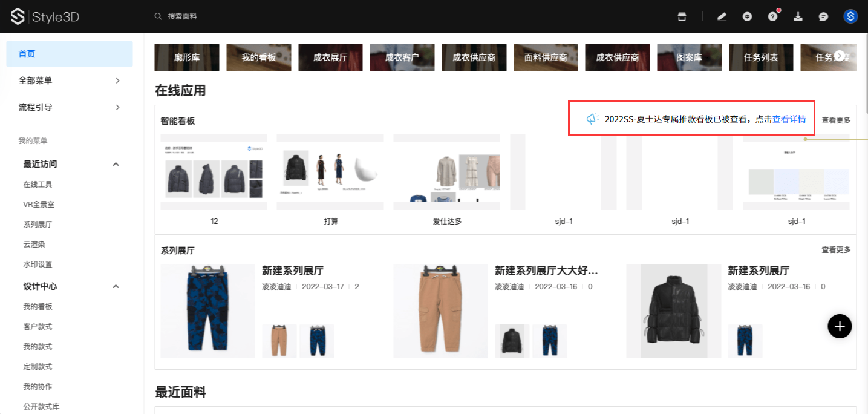The width and height of the screenshot is (868, 414).
Task: Click the download icon in top bar
Action: [798, 16]
